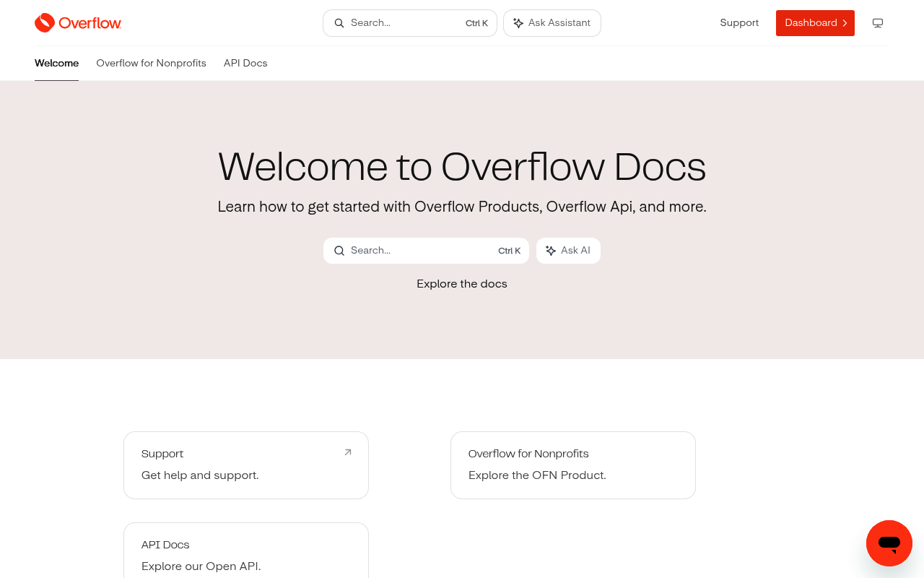Image resolution: width=924 pixels, height=578 pixels.
Task: Click the Explore the OFN Product text
Action: tap(537, 475)
